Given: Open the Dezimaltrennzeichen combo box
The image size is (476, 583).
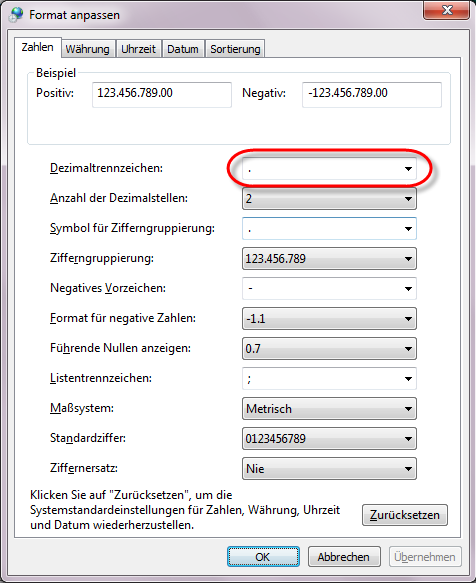Looking at the screenshot, I should click(x=329, y=169).
